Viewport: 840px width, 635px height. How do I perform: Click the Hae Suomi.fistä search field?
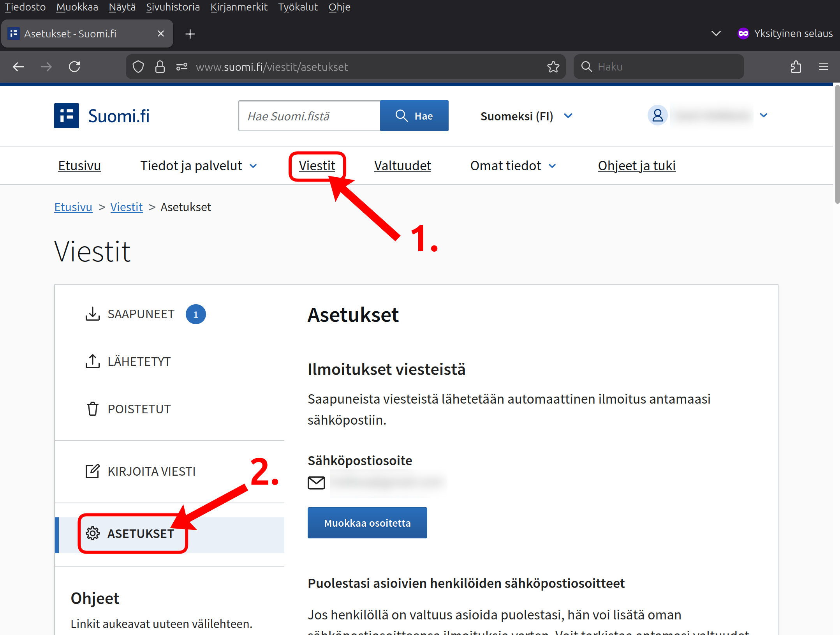click(x=309, y=116)
